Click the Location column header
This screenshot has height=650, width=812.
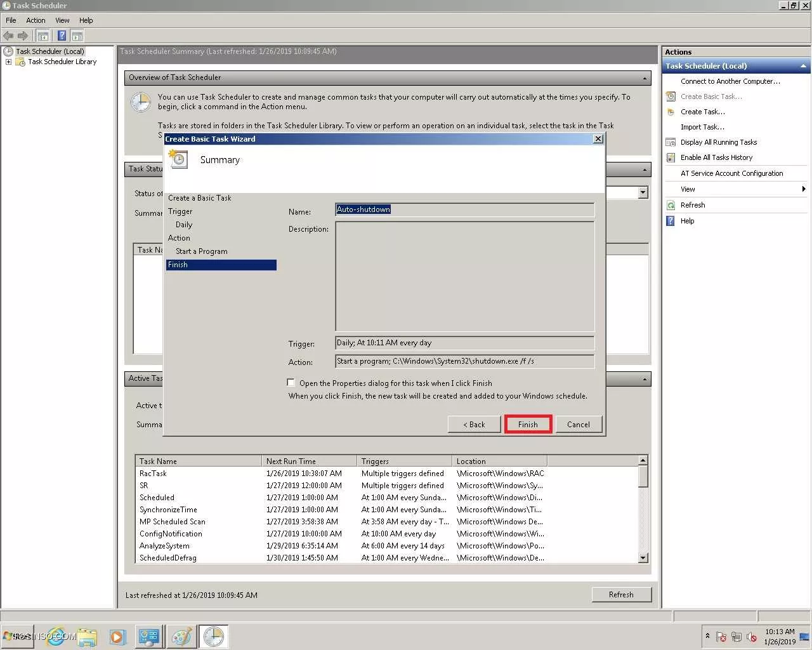(500, 461)
